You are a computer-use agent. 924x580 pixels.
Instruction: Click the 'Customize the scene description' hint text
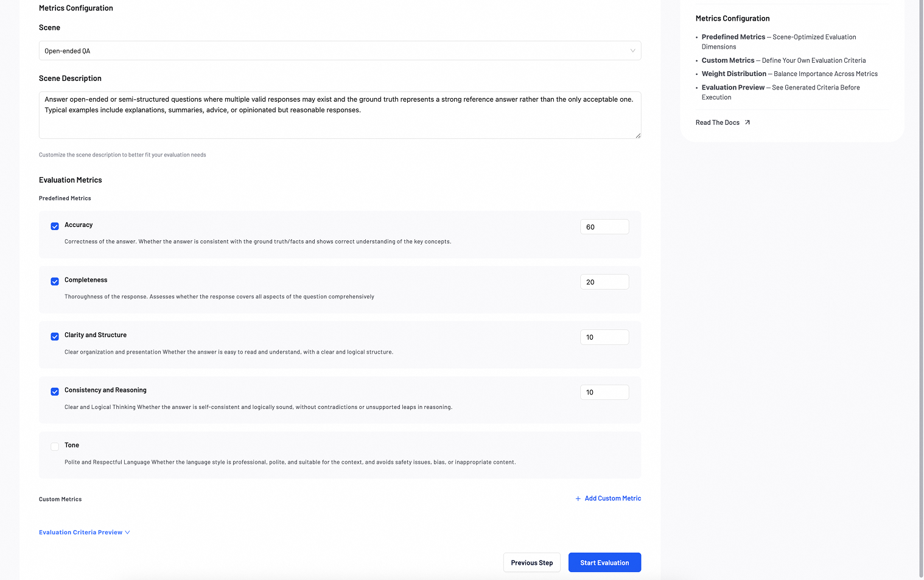[x=122, y=155]
